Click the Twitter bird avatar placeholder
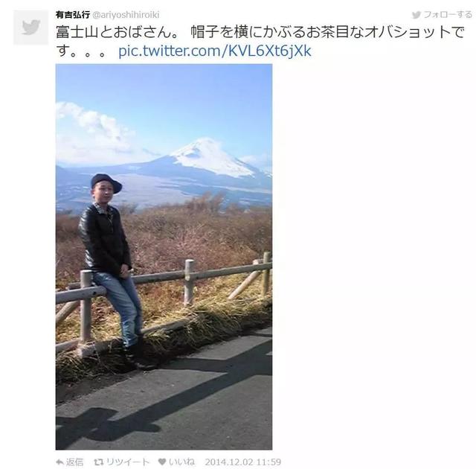Image resolution: width=476 pixels, height=469 pixels. click(x=30, y=28)
